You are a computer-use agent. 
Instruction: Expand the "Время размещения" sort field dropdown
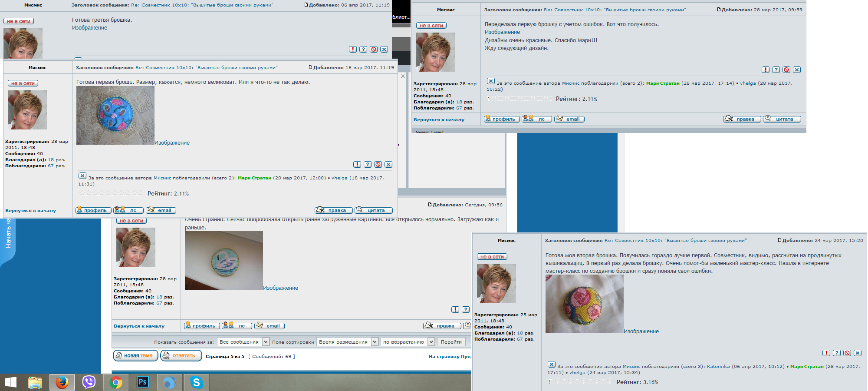tap(347, 342)
